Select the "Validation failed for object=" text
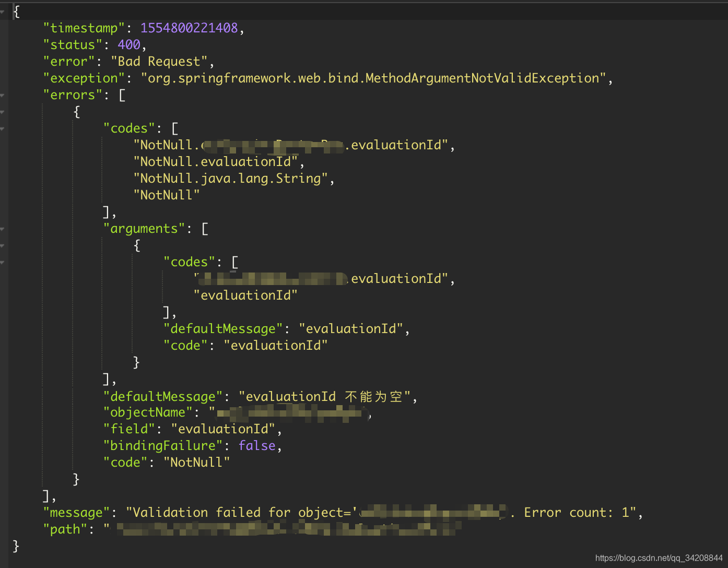This screenshot has height=568, width=728. pos(242,513)
